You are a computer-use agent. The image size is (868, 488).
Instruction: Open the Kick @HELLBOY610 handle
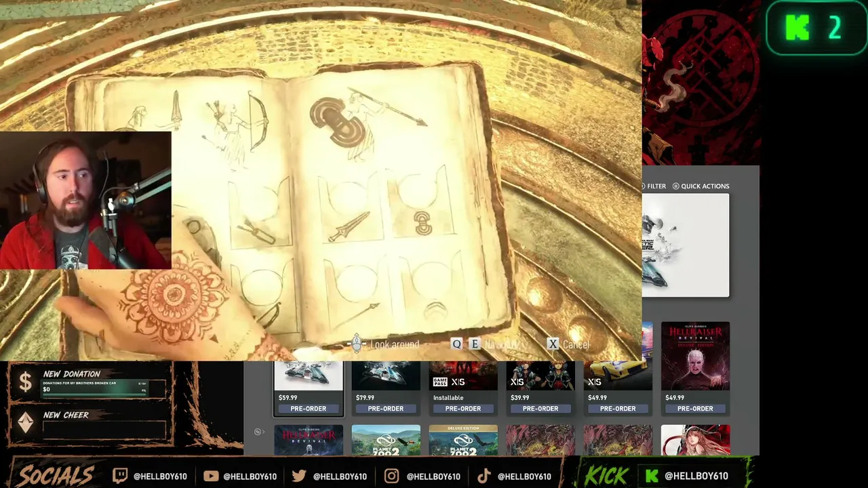[x=696, y=476]
